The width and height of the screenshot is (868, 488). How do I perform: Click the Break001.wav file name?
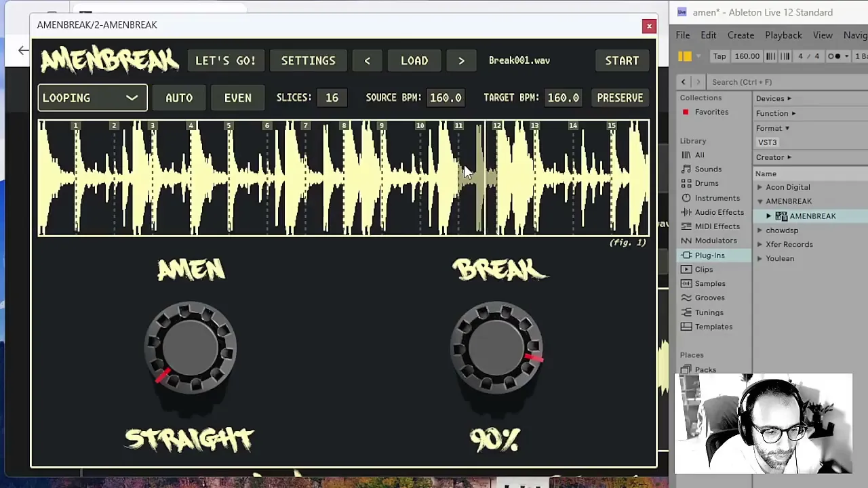pyautogui.click(x=519, y=60)
